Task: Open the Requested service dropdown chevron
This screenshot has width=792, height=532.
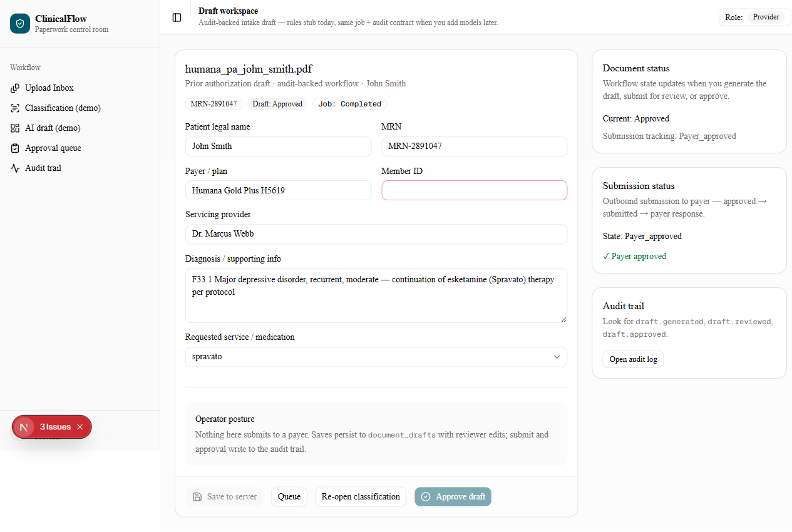Action: click(x=557, y=357)
